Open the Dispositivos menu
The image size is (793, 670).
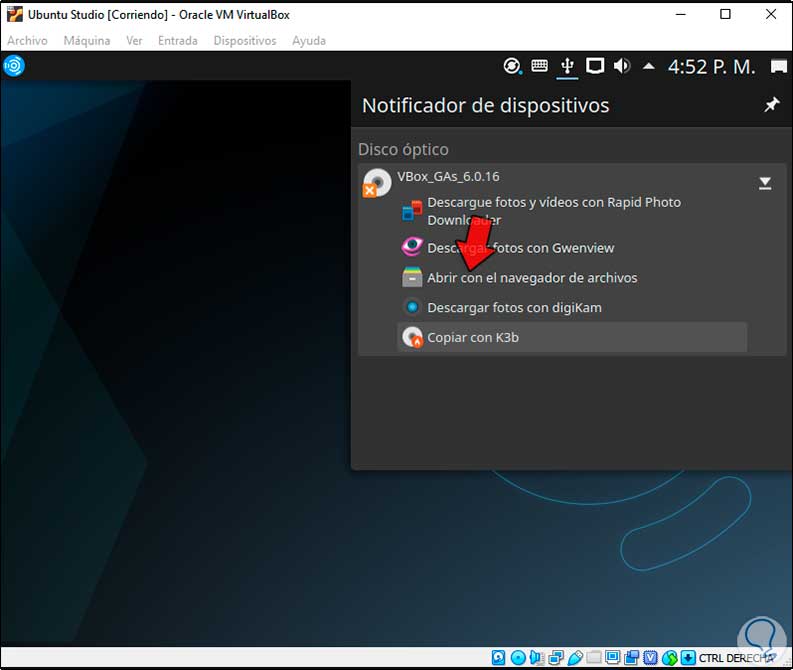click(245, 40)
